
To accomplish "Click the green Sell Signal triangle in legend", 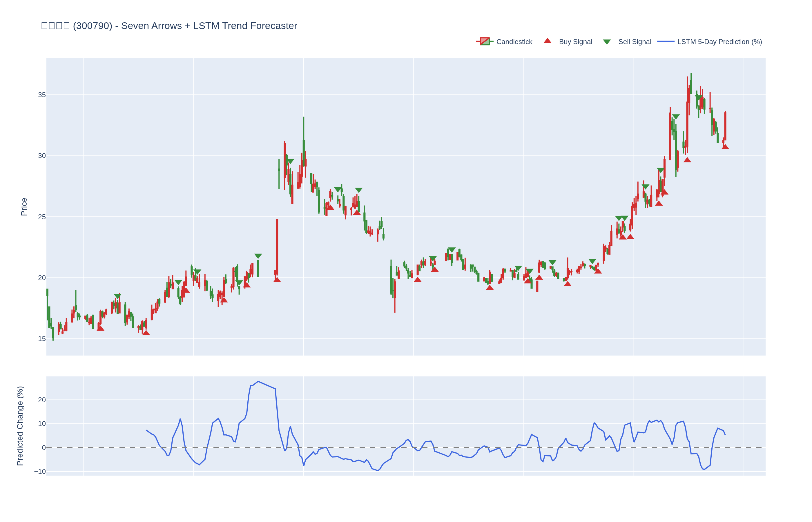I will click(x=607, y=42).
